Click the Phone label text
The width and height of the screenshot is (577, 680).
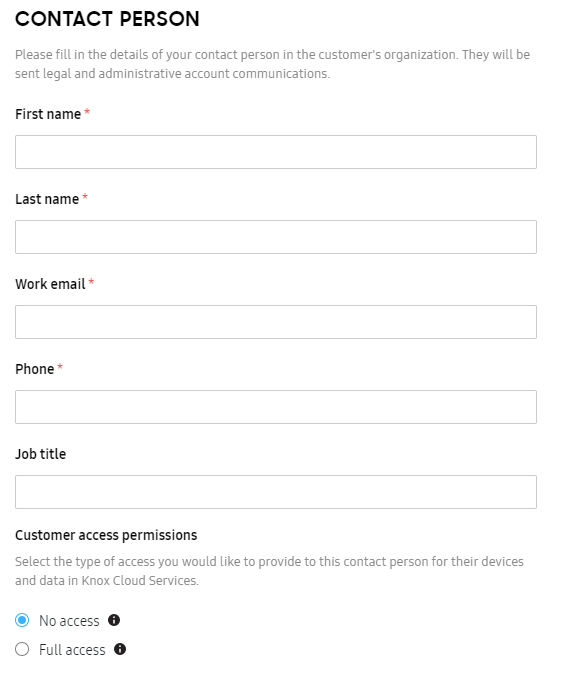(35, 369)
